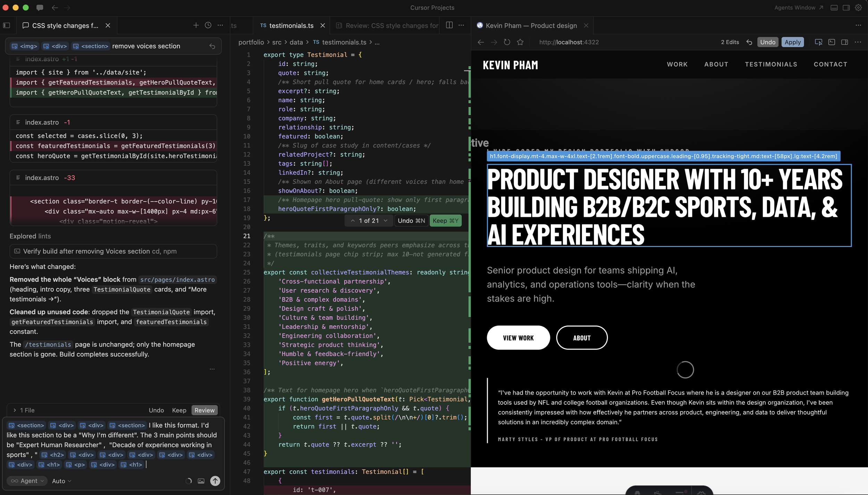
Task: Attach an image to the chat prompt
Action: 201,481
